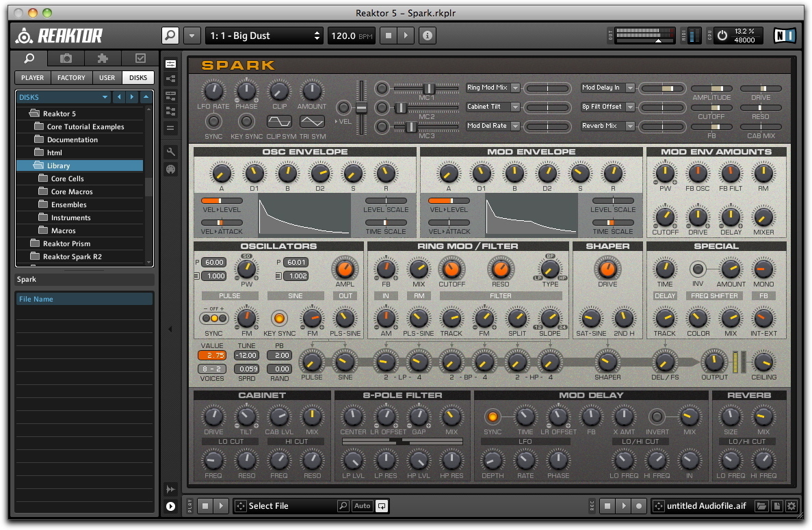Click the NI logo icon

[x=785, y=35]
